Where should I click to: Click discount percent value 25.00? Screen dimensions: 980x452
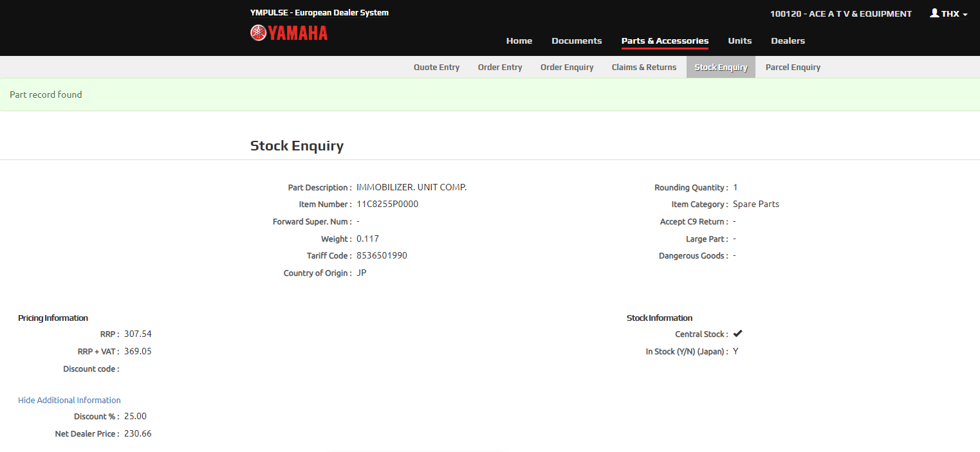[135, 416]
